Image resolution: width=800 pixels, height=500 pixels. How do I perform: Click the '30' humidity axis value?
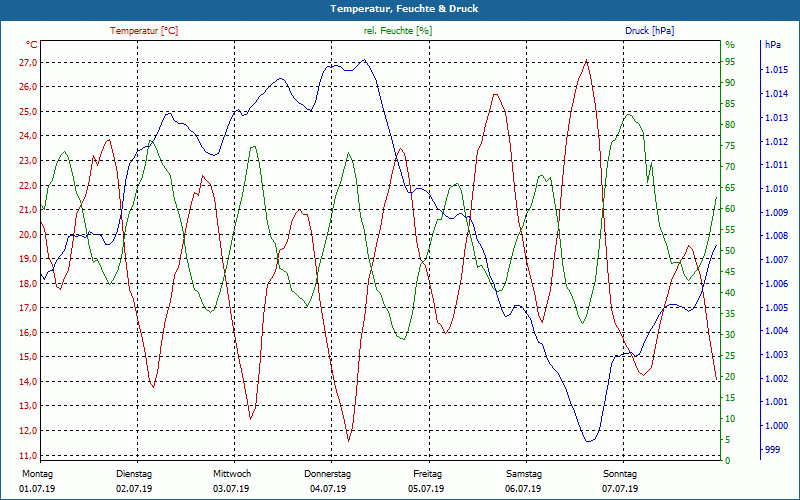730,334
